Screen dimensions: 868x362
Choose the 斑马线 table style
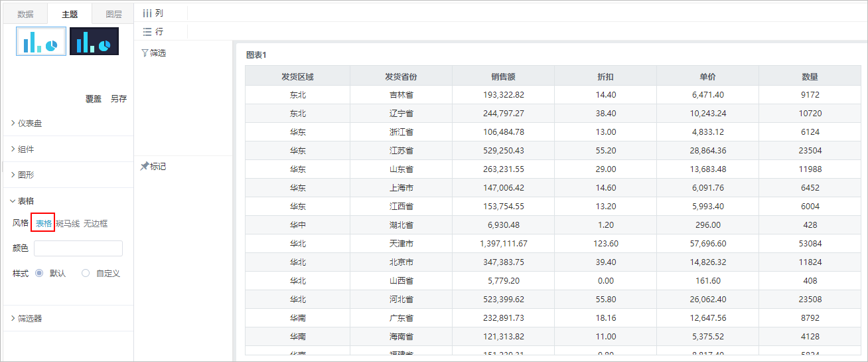68,223
